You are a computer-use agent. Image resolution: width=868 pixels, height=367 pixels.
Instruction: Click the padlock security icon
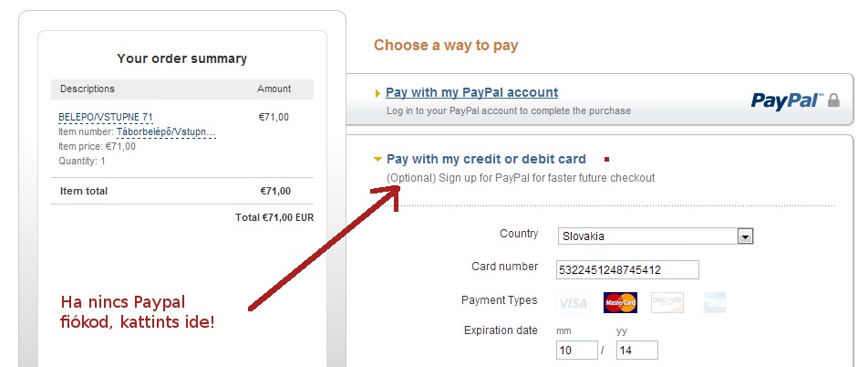[x=832, y=100]
